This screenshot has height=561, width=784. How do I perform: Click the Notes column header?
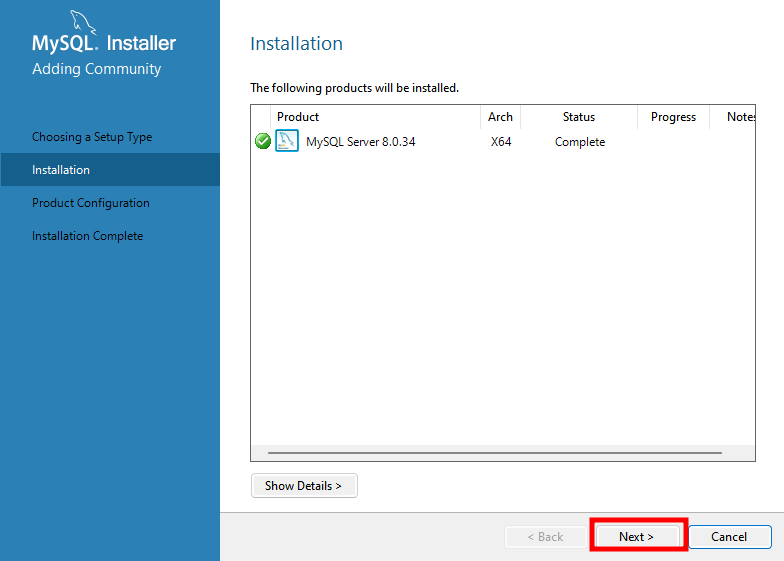click(x=732, y=117)
